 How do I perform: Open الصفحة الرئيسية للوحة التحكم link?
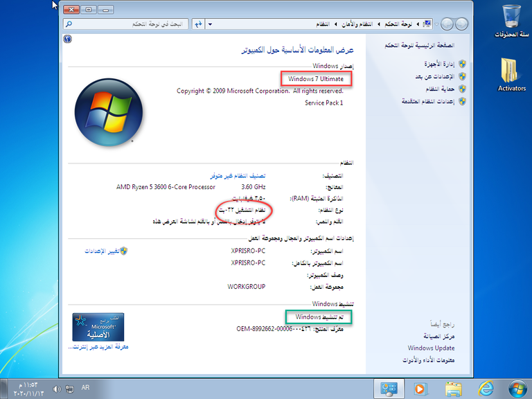coord(419,46)
